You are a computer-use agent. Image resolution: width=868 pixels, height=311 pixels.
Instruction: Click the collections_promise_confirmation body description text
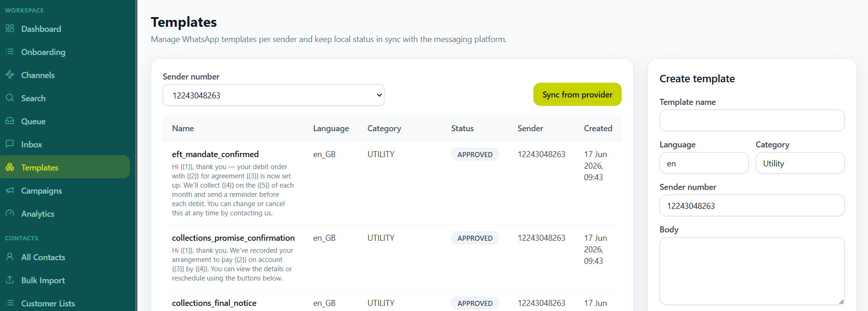(232, 264)
